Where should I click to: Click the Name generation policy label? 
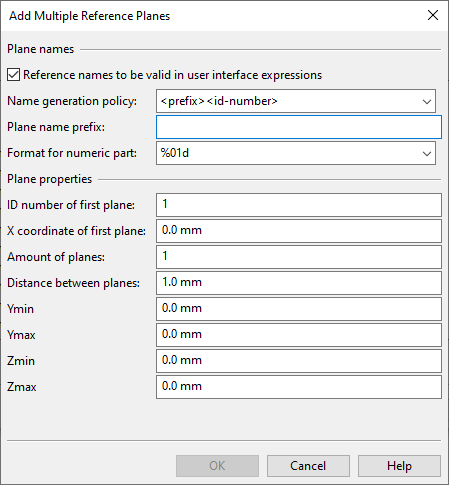[x=72, y=101]
